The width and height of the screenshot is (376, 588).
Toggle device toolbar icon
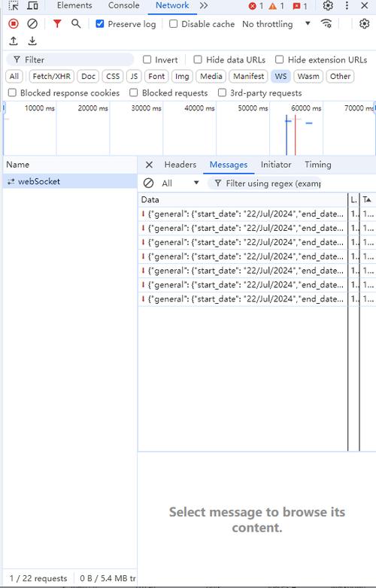(33, 5)
